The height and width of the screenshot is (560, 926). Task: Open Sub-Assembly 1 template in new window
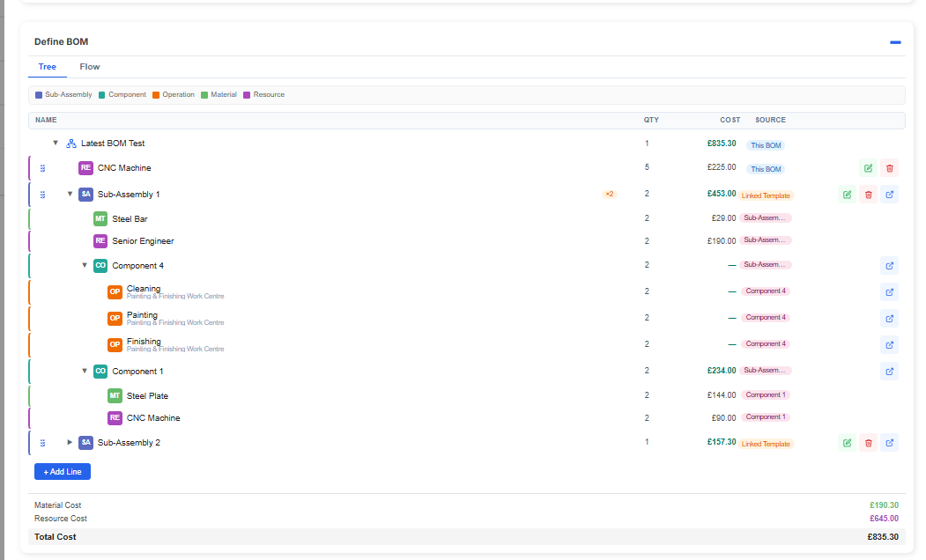coord(889,194)
